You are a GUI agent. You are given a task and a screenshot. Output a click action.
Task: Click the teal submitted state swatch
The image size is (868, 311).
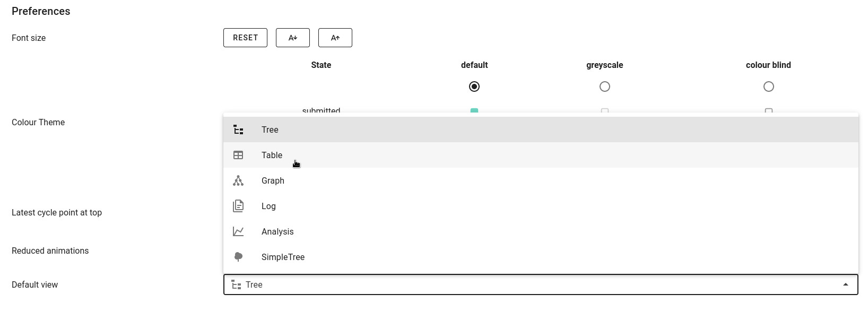click(474, 110)
